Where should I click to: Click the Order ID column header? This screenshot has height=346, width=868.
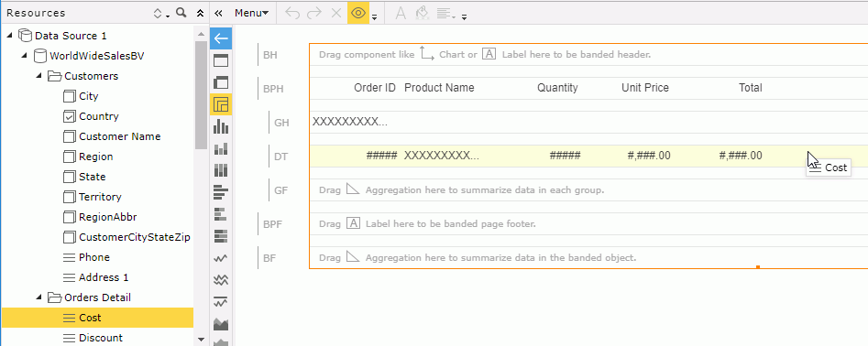[x=375, y=87]
